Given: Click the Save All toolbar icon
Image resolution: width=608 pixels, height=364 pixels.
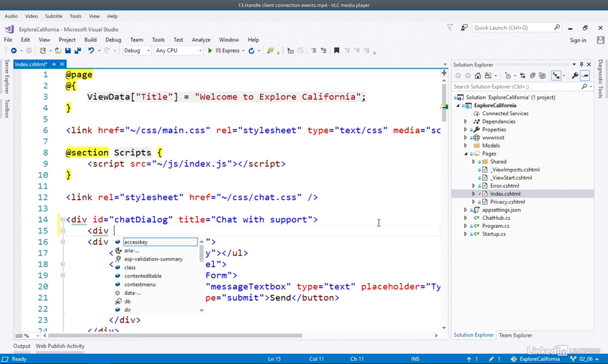Looking at the screenshot, I should pyautogui.click(x=78, y=51).
